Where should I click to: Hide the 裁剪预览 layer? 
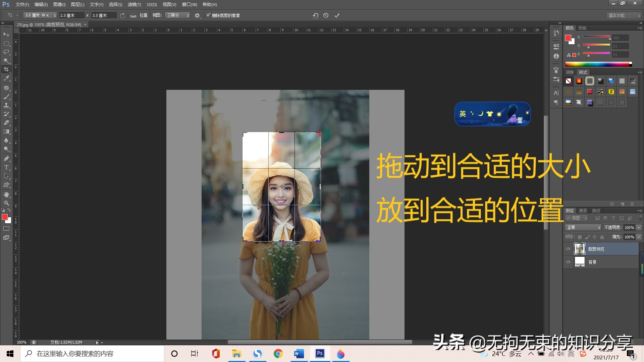click(568, 249)
